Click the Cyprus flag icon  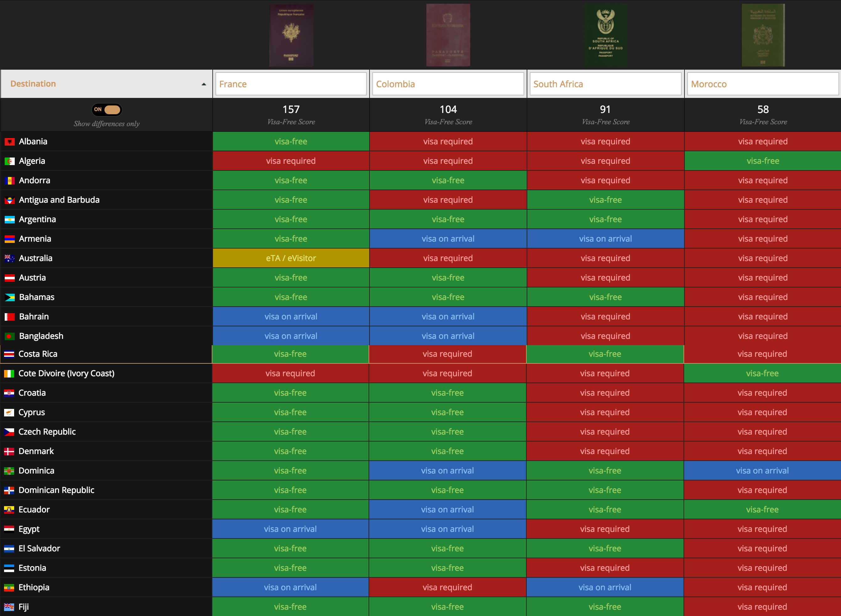[x=9, y=412]
